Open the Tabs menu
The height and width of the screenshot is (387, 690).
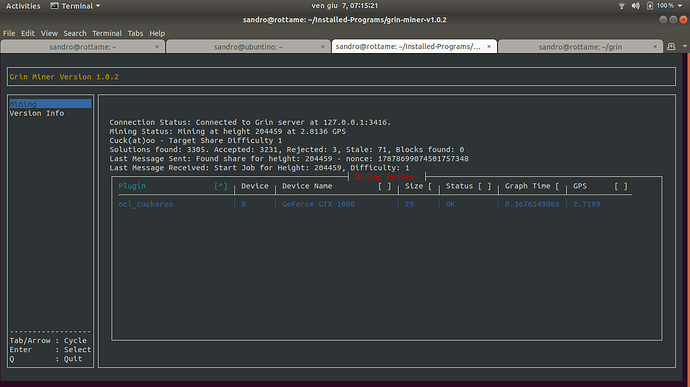135,33
